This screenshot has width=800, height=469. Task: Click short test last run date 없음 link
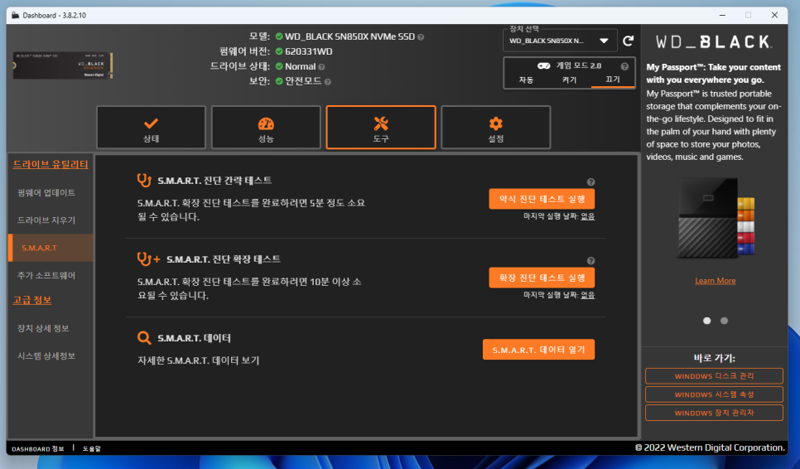pyautogui.click(x=588, y=216)
